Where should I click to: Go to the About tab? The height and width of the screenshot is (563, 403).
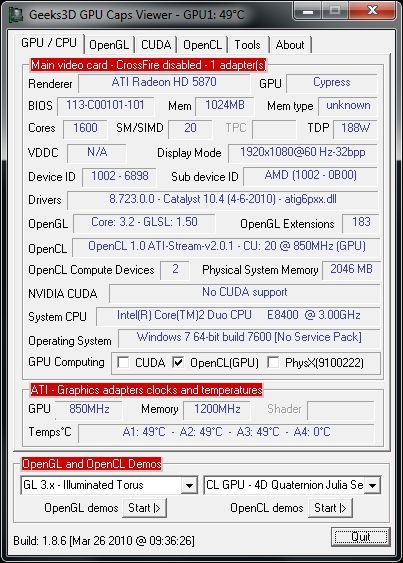290,45
